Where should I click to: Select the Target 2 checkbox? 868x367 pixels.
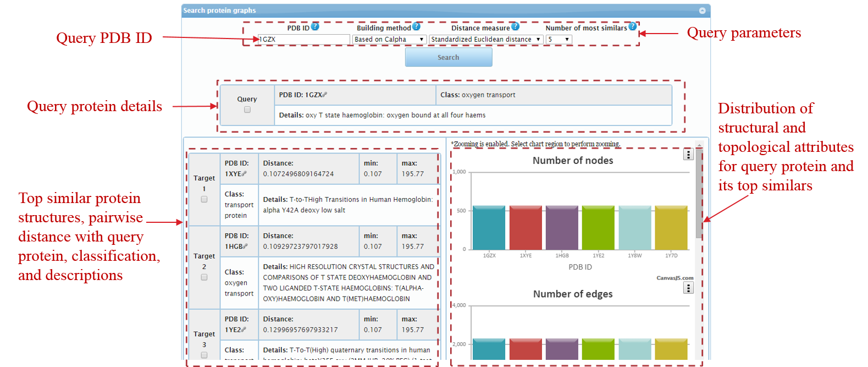[204, 277]
